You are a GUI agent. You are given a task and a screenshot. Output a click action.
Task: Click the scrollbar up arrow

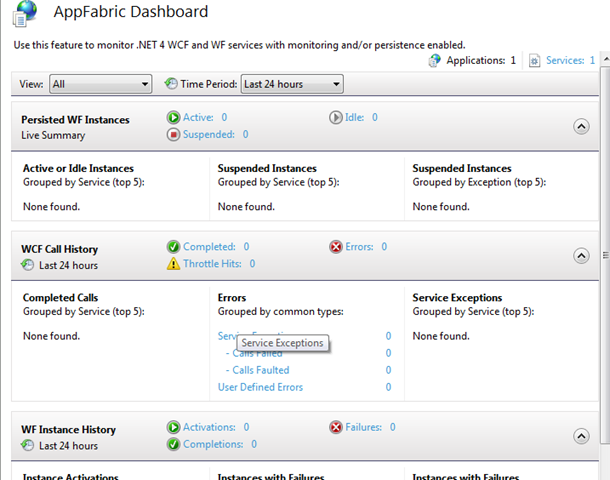[606, 59]
